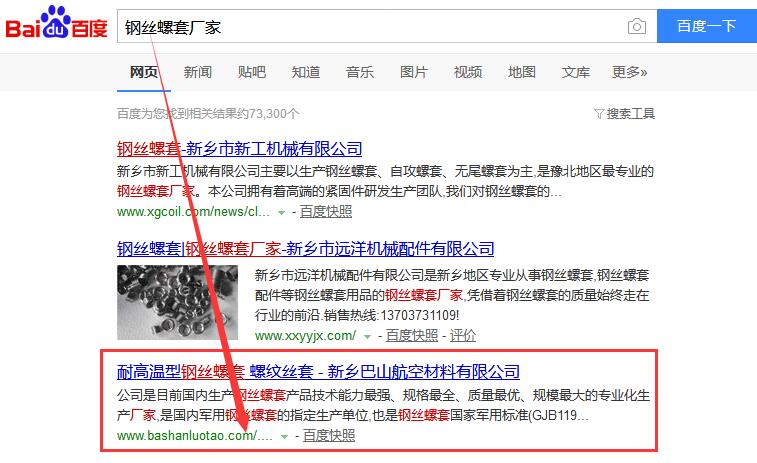Screen dimensions: 757x463
Task: Expand dropdown arrow next to www.bashanluotao.com
Action: coord(285,437)
